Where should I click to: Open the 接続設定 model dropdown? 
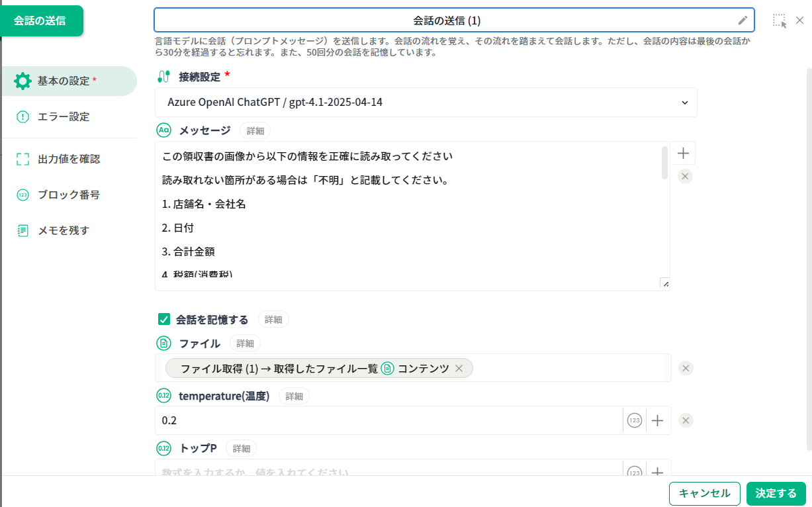coord(427,103)
